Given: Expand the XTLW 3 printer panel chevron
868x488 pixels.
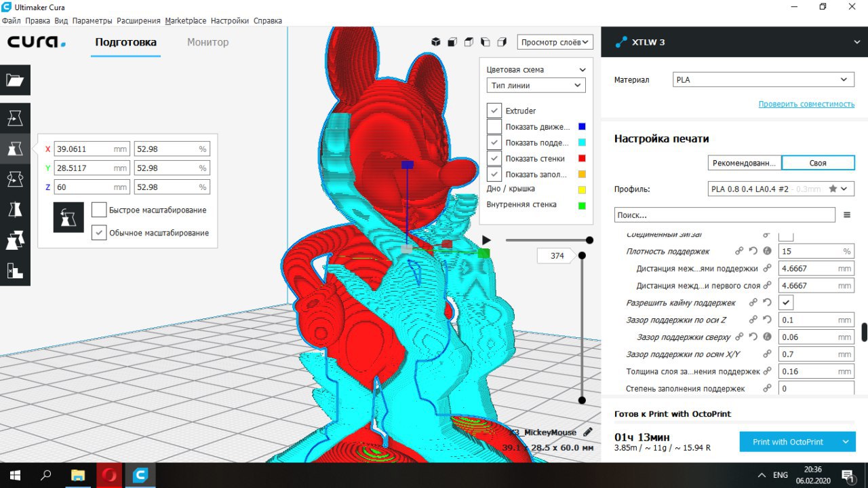Looking at the screenshot, I should [x=857, y=42].
